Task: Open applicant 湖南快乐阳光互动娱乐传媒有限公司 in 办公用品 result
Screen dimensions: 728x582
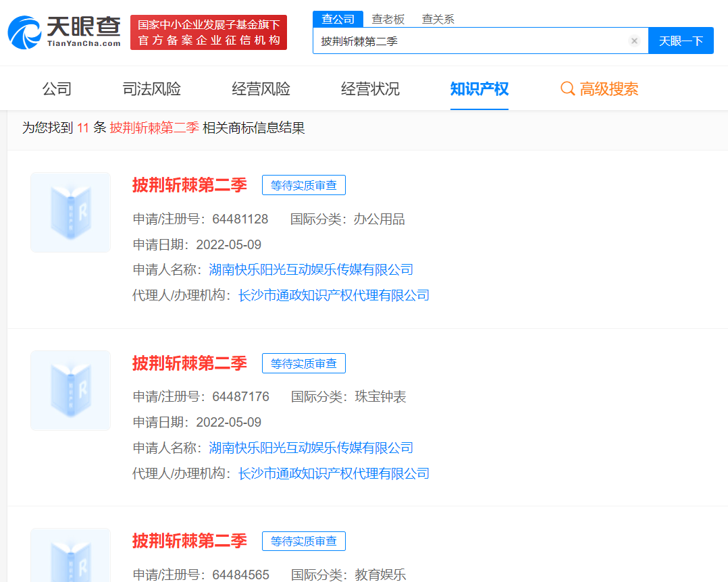Action: [x=311, y=269]
